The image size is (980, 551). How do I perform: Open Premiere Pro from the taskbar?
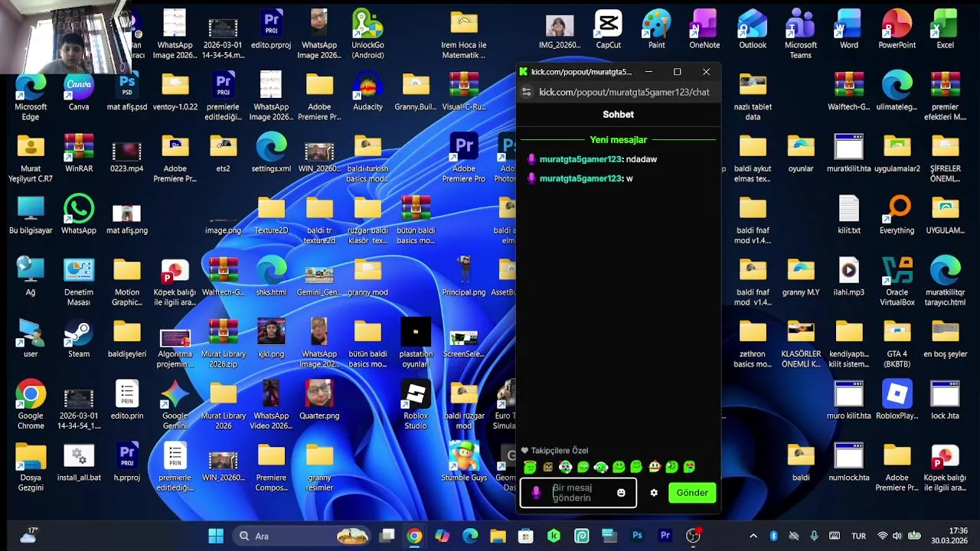pyautogui.click(x=665, y=536)
